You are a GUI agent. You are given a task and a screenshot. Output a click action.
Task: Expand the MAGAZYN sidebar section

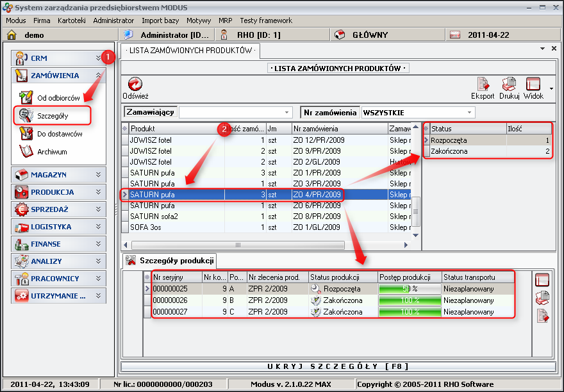(57, 174)
